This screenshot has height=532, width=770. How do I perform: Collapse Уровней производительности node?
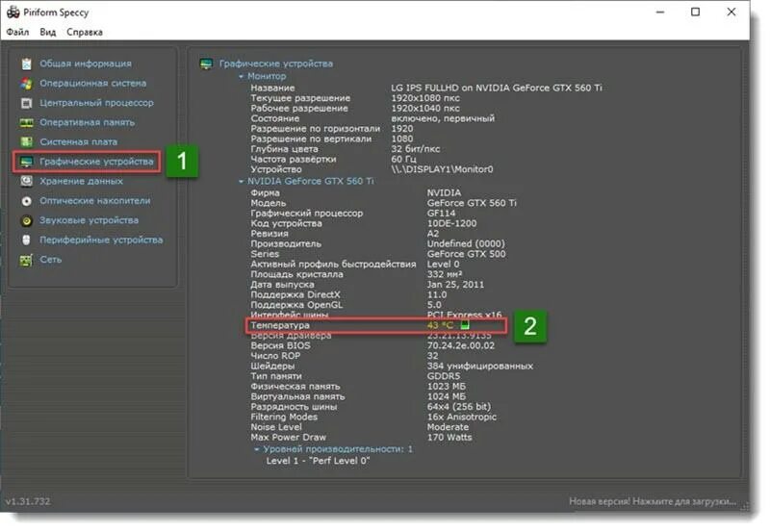[x=256, y=449]
